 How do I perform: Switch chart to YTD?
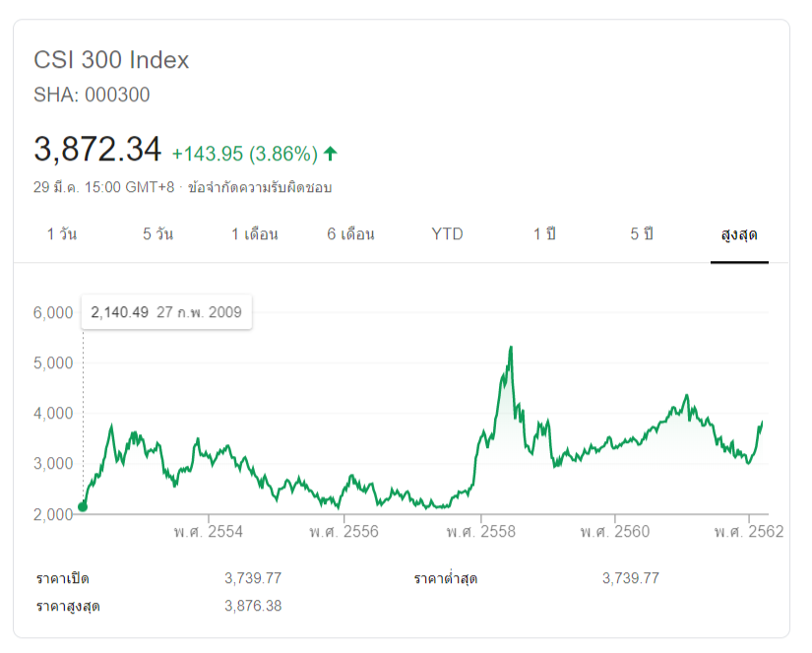[x=447, y=234]
